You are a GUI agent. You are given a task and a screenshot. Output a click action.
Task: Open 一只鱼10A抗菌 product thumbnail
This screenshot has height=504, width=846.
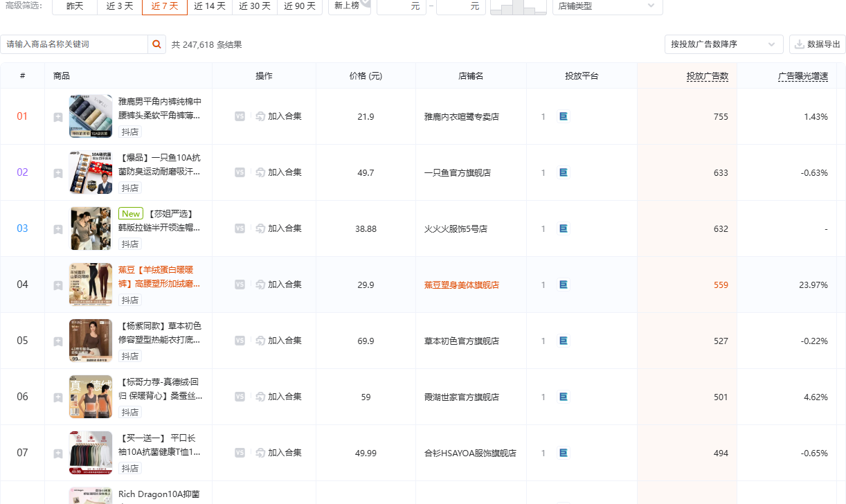tap(91, 172)
